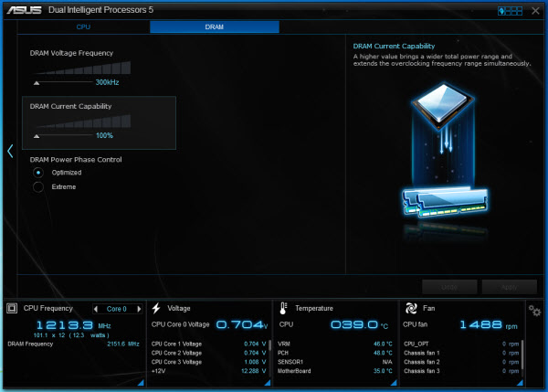Click the Fan icon
Viewport: 548px width, 392px height.
411,308
